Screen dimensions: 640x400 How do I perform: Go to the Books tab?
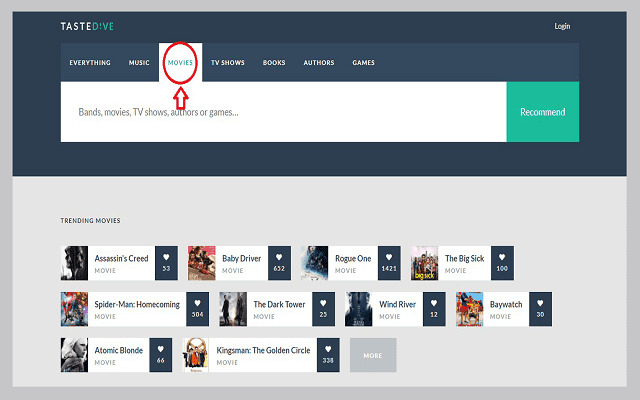click(x=274, y=63)
